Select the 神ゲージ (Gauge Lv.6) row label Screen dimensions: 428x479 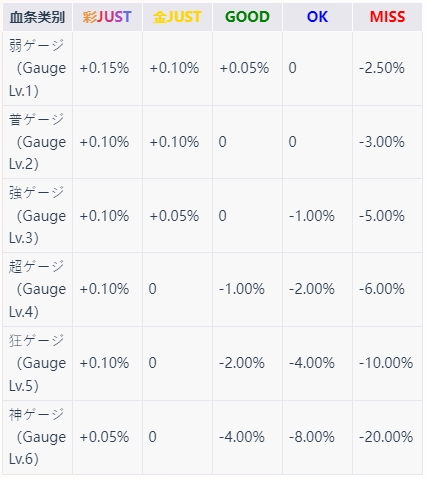point(37,437)
